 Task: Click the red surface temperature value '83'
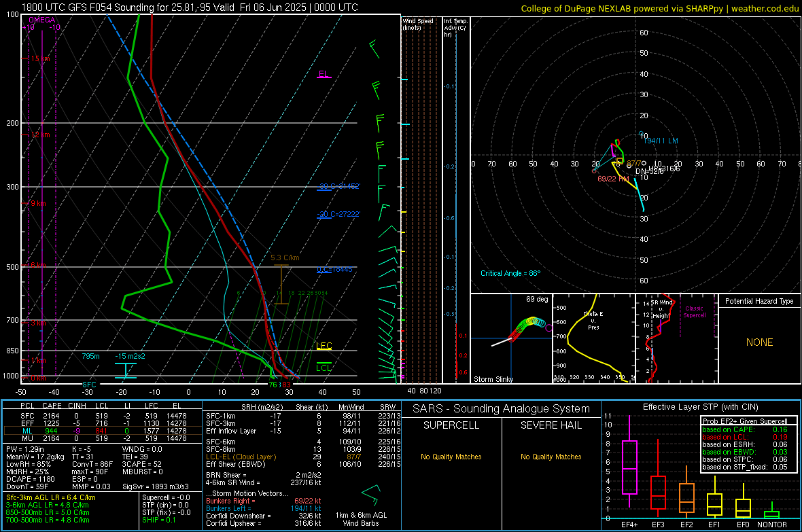coord(286,385)
